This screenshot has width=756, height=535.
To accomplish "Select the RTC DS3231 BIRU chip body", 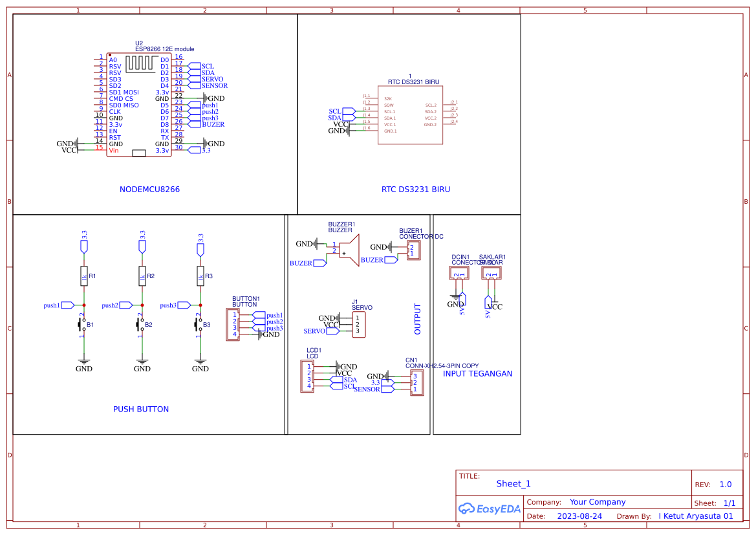I will pyautogui.click(x=410, y=115).
